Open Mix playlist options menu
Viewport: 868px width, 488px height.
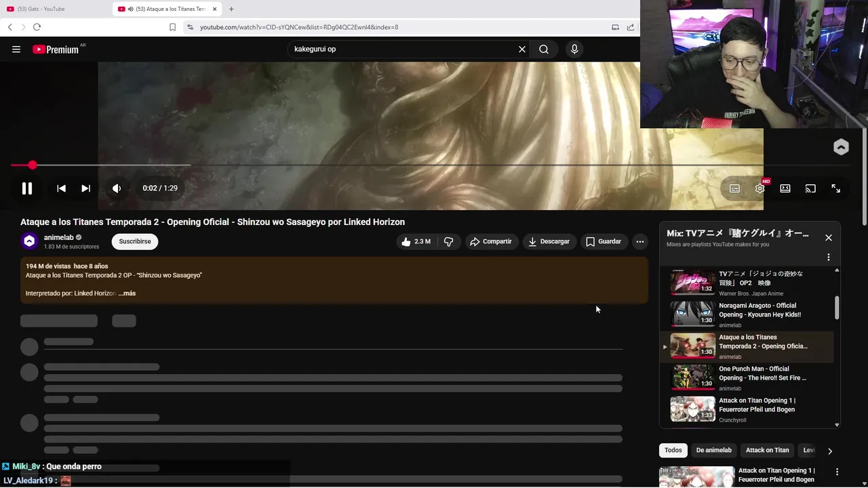pyautogui.click(x=828, y=257)
